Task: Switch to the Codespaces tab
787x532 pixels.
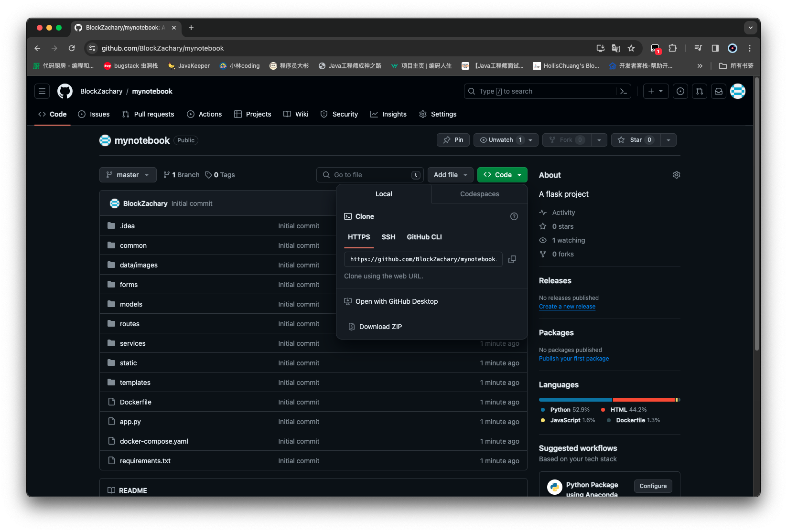Action: 479,194
